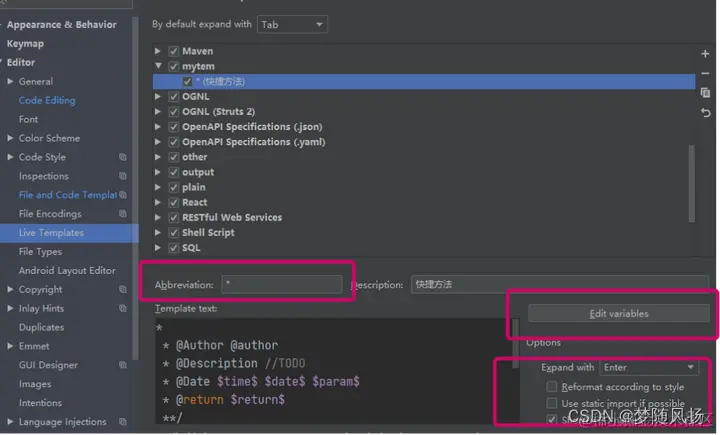
Task: Open Android Layout Editor settings
Action: pyautogui.click(x=67, y=271)
